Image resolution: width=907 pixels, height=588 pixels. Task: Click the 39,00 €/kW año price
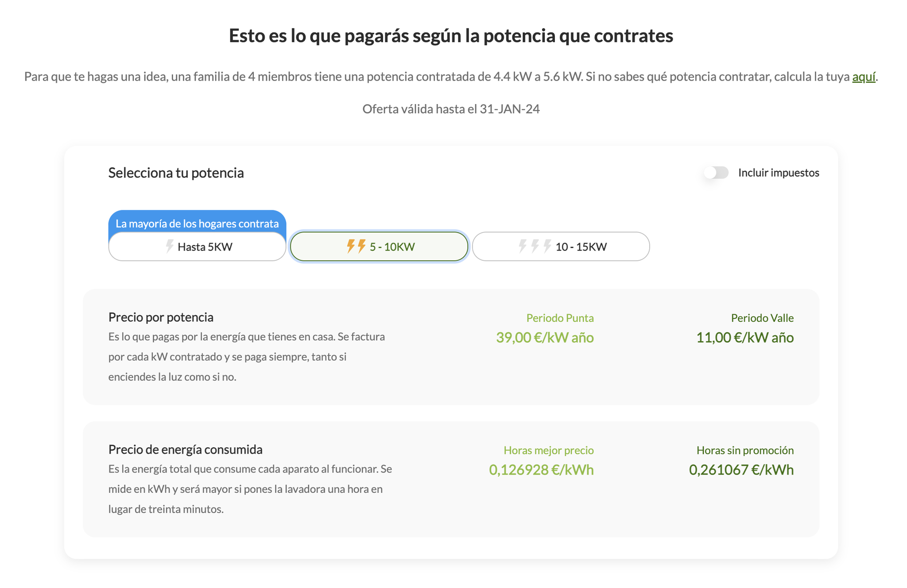544,338
